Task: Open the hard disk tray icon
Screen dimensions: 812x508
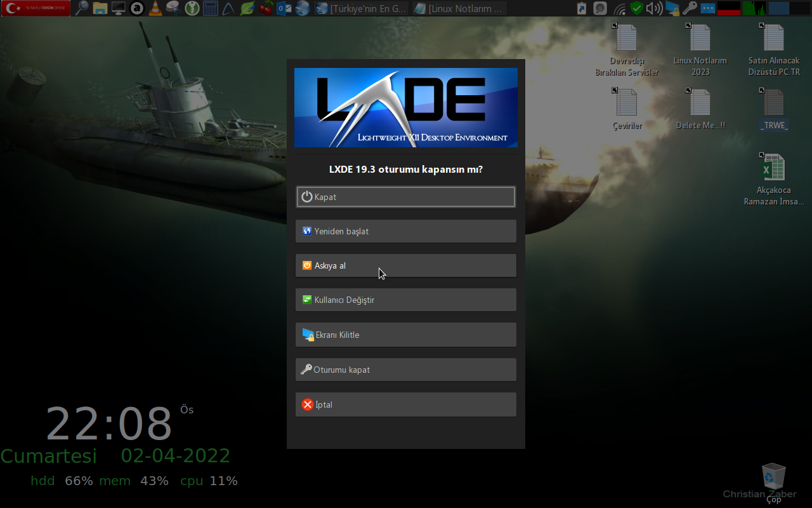Action: click(599, 8)
